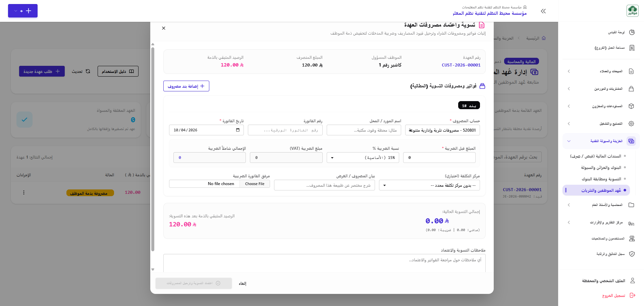
Task: Open the dashboard pie chart icon
Action: coord(632,32)
